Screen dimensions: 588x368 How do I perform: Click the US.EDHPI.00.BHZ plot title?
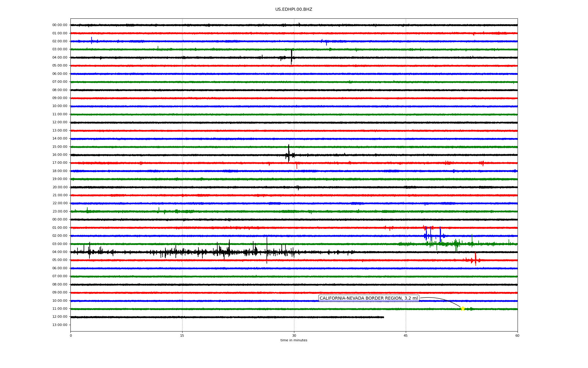[x=293, y=10]
